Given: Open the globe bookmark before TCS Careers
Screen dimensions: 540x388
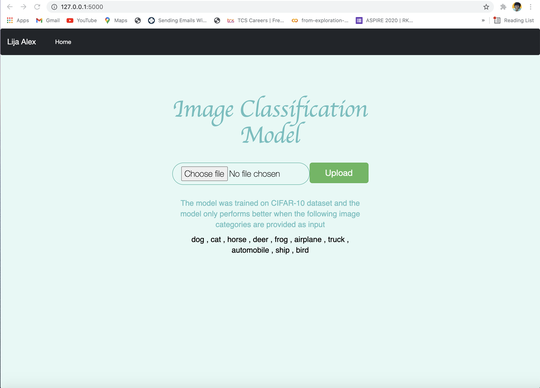Looking at the screenshot, I should (x=217, y=20).
